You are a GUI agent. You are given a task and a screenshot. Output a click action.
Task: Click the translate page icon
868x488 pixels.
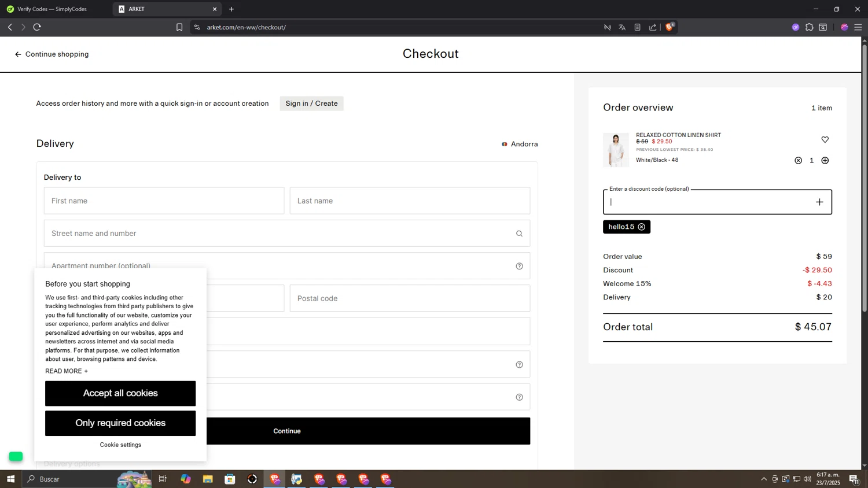pyautogui.click(x=622, y=27)
